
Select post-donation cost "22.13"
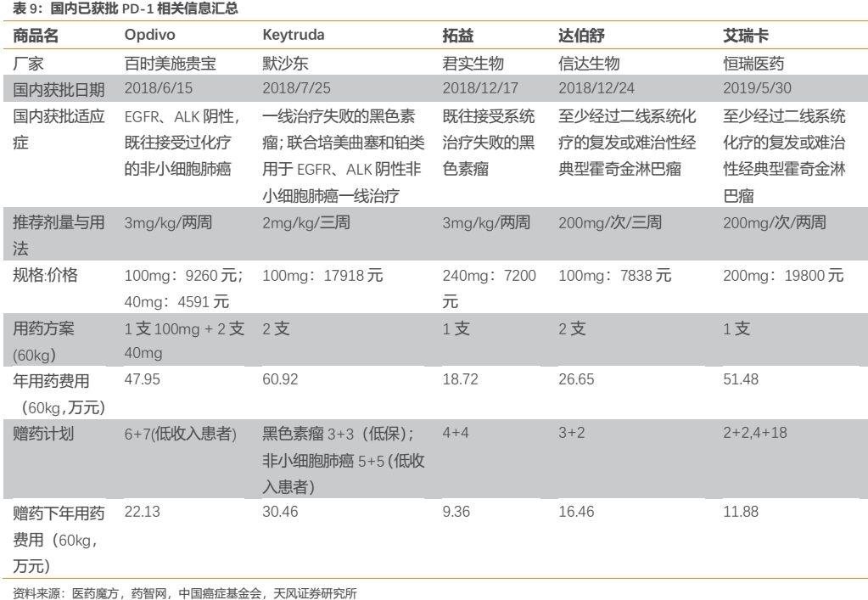point(143,512)
